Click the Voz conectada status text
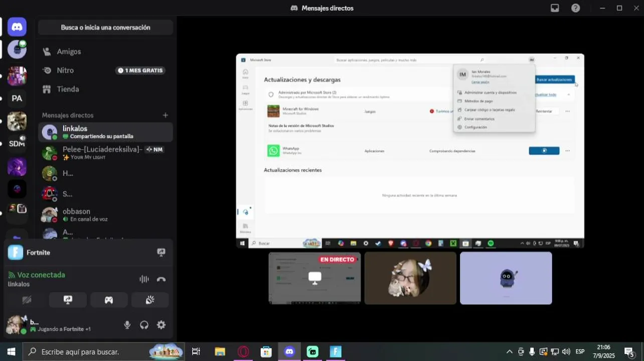The height and width of the screenshot is (361, 644). pos(41,275)
